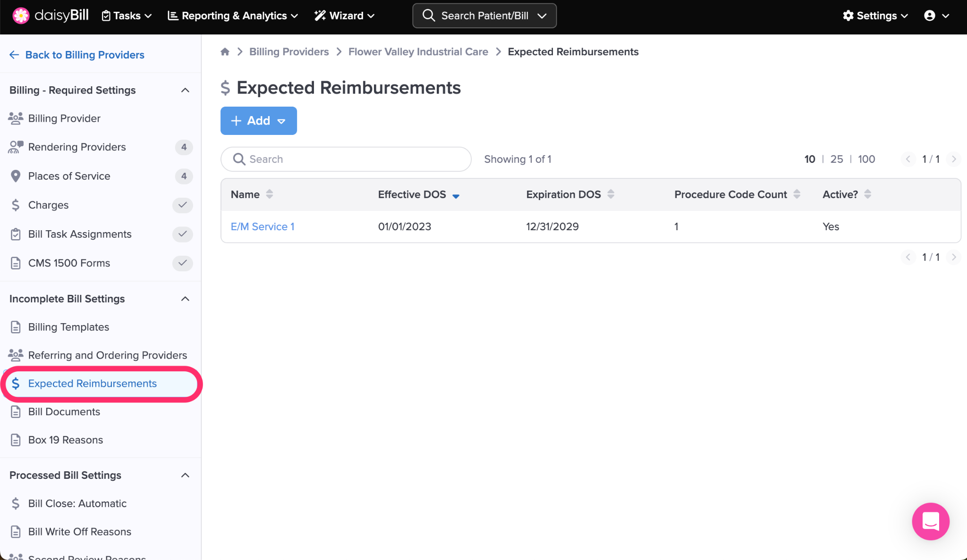967x560 pixels.
Task: Open the user account avatar menu
Action: tap(930, 16)
